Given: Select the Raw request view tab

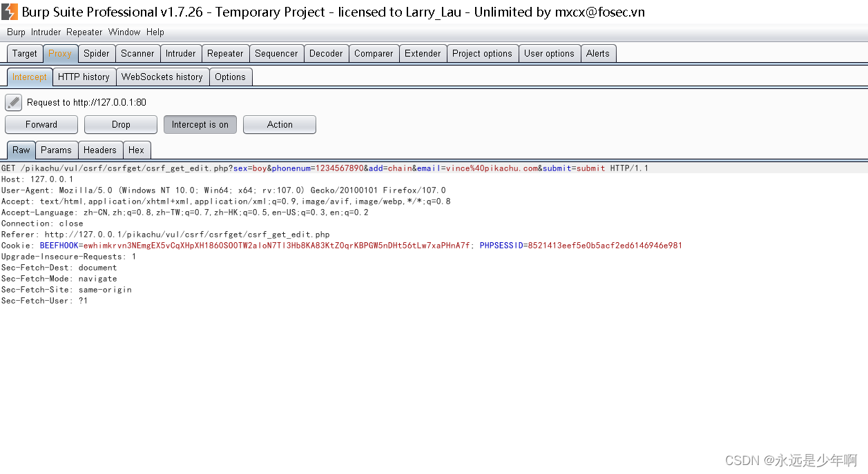Looking at the screenshot, I should click(21, 150).
